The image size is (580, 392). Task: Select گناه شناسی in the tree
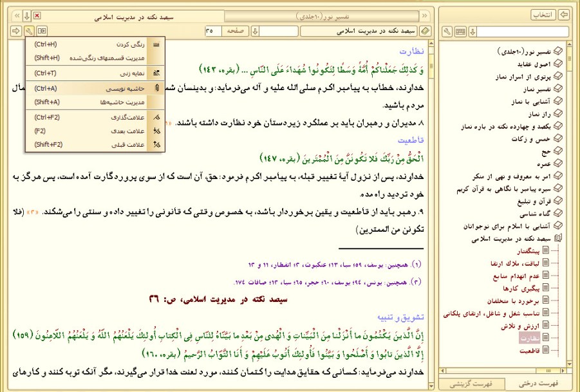click(x=535, y=214)
